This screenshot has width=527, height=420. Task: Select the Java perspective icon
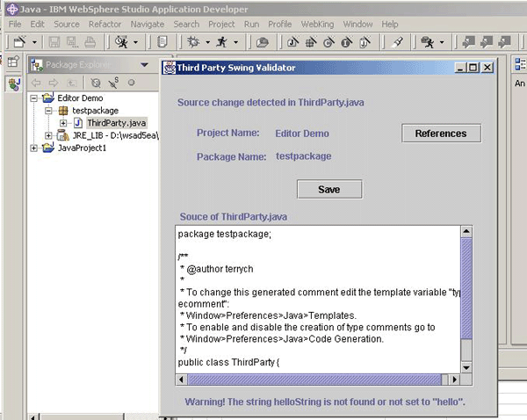[x=14, y=84]
